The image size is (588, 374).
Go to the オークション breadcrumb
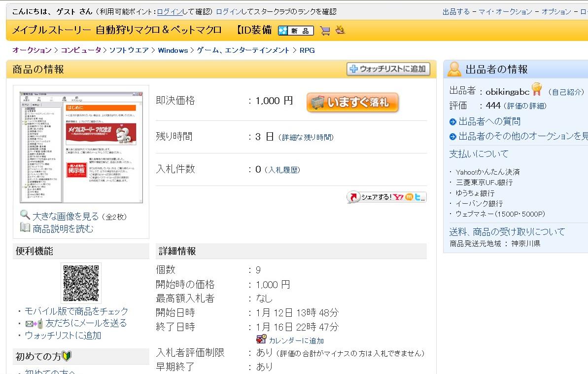(x=32, y=50)
